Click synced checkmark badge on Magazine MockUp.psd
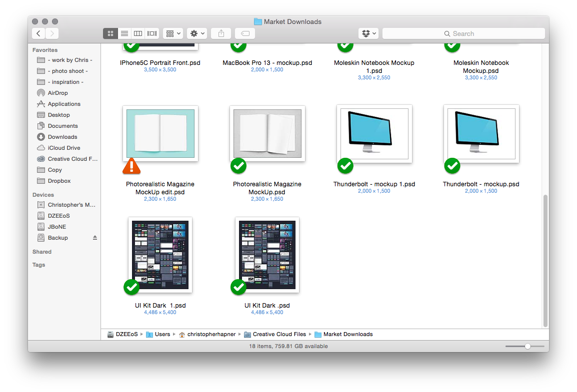 (238, 166)
